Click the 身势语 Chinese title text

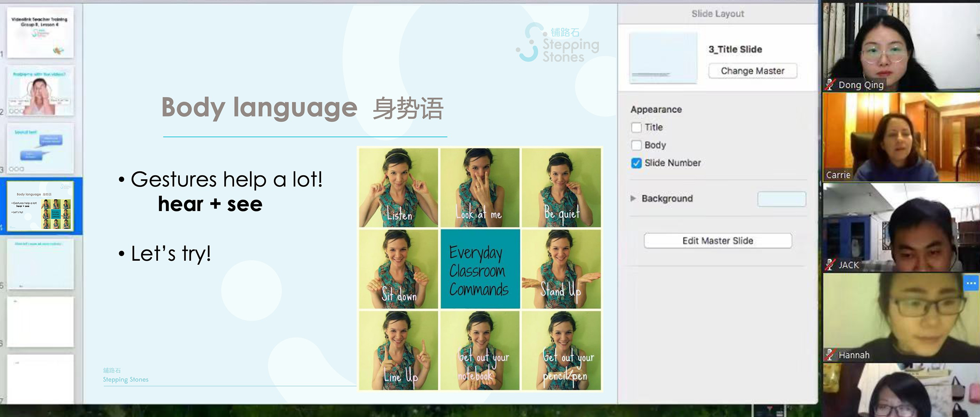[407, 109]
